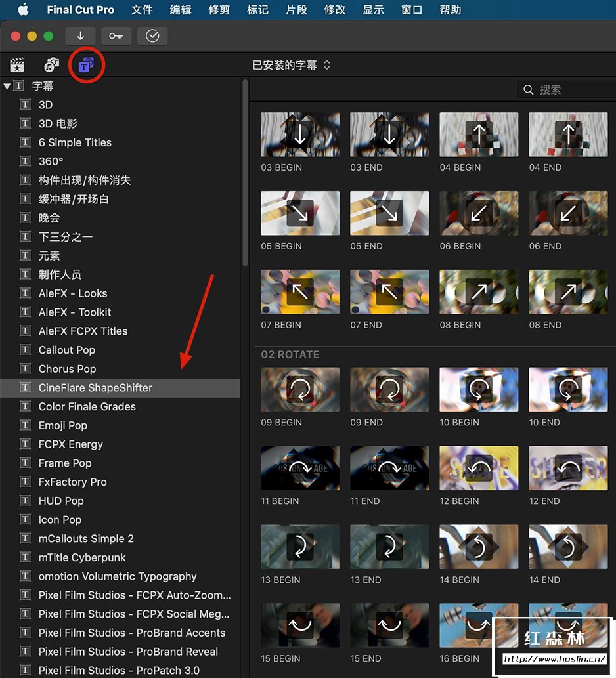
Task: Open the Apple menu
Action: coord(24,9)
